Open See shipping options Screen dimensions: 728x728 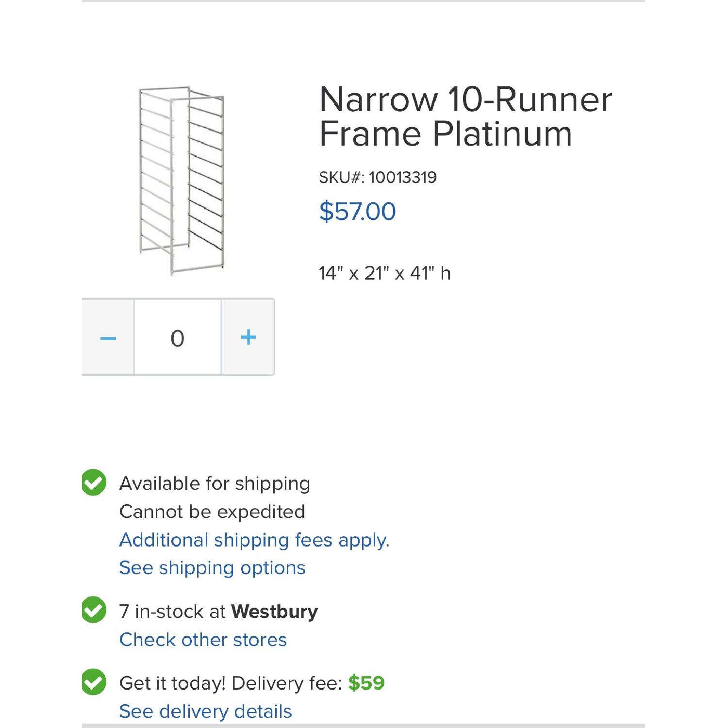(212, 567)
